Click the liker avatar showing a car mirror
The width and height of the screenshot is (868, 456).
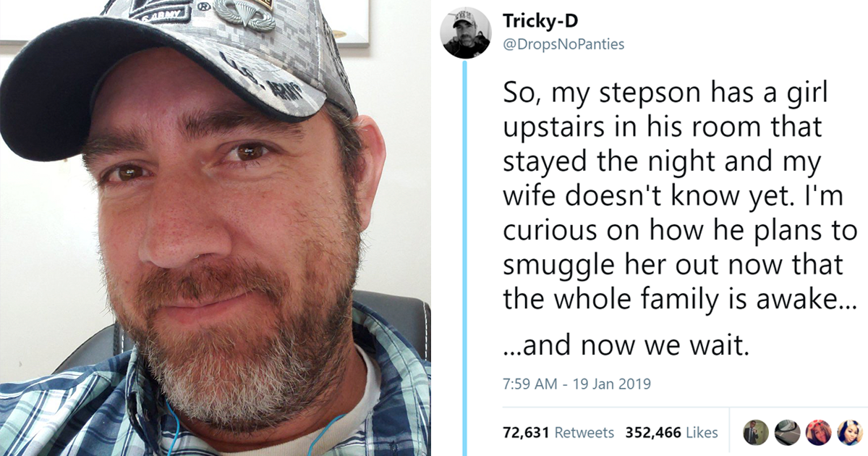[786, 432]
